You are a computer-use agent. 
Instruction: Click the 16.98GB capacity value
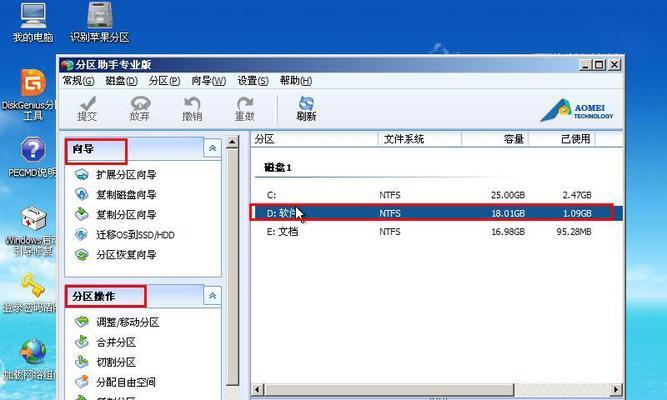point(508,231)
